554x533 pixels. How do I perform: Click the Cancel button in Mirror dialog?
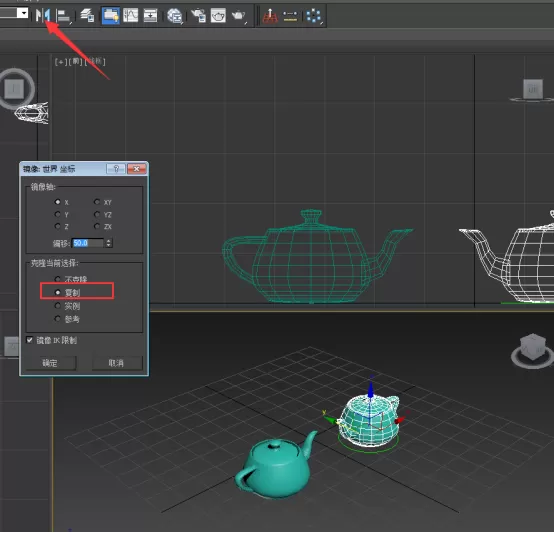click(x=117, y=363)
